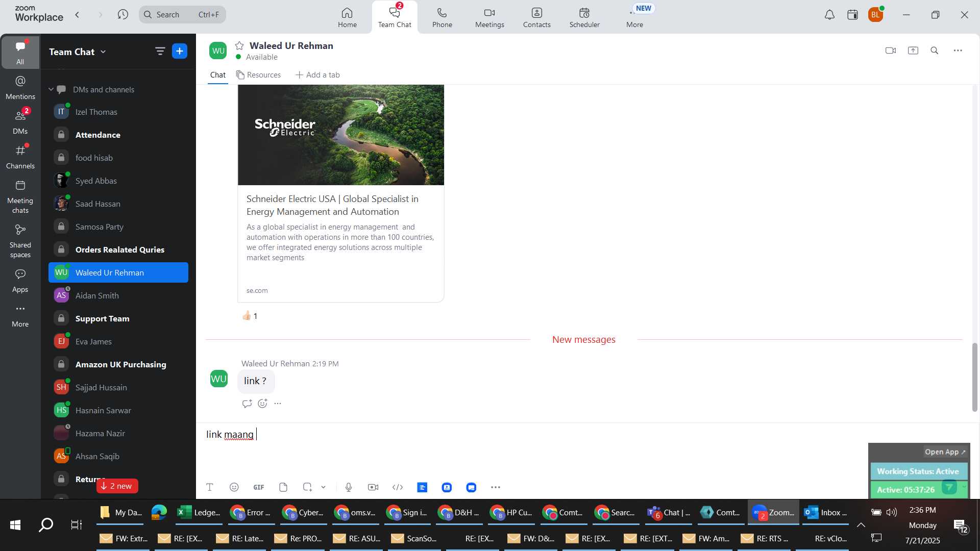Image resolution: width=980 pixels, height=551 pixels.
Task: Start video call with Waleed
Action: point(891,51)
